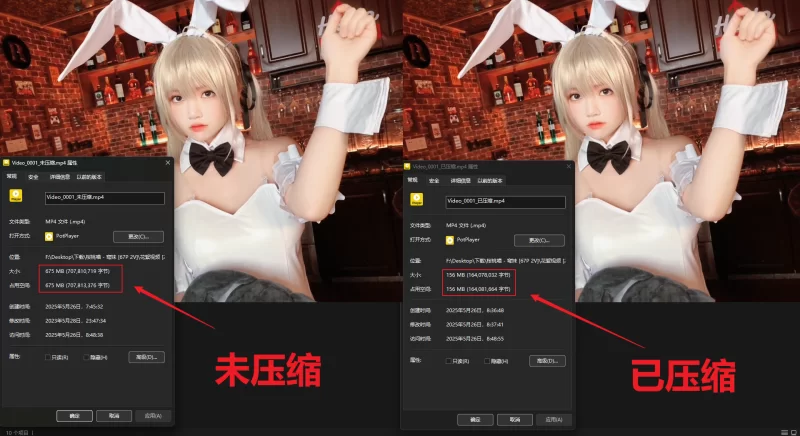800x436 pixels.
Task: Switch to the 安全 tab in the left dialog
Action: point(33,176)
